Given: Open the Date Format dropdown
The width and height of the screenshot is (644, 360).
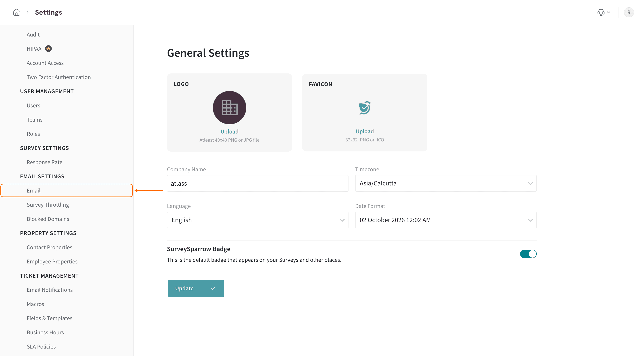Looking at the screenshot, I should coord(446,220).
